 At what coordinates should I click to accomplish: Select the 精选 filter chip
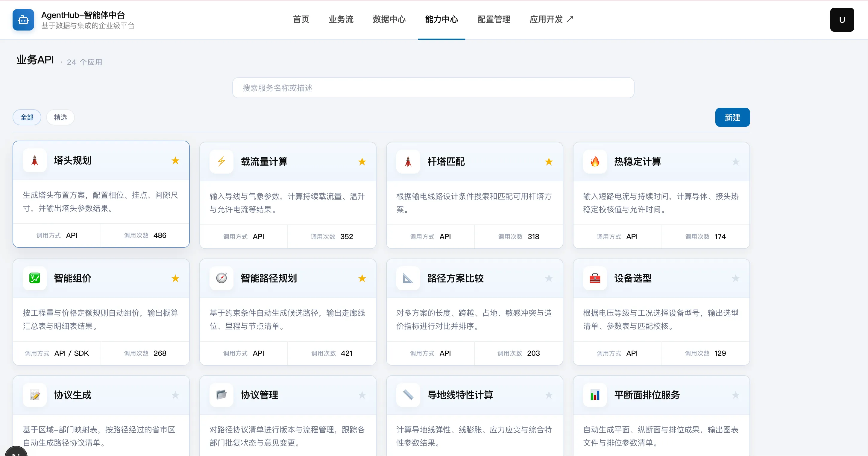60,117
